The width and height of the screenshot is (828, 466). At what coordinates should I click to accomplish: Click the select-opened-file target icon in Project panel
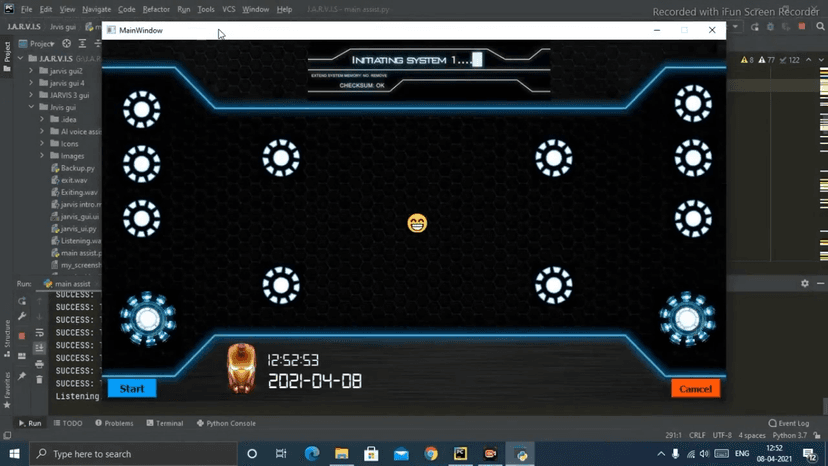tap(67, 44)
